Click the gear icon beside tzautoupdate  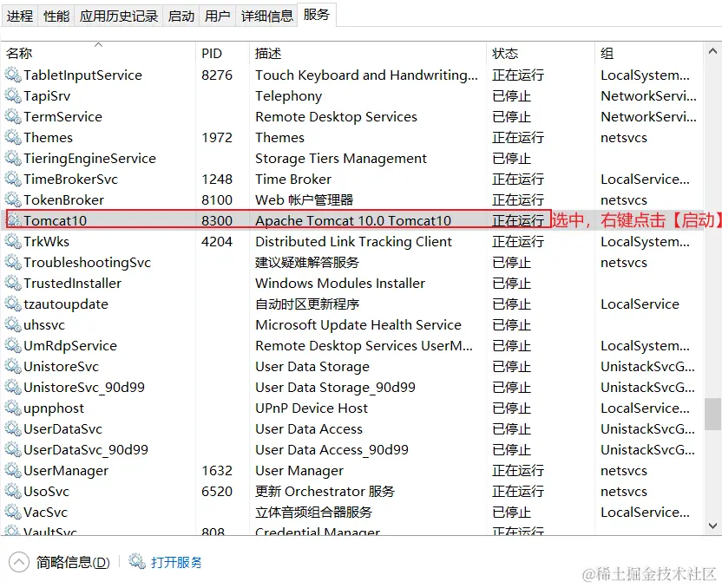coord(13,304)
